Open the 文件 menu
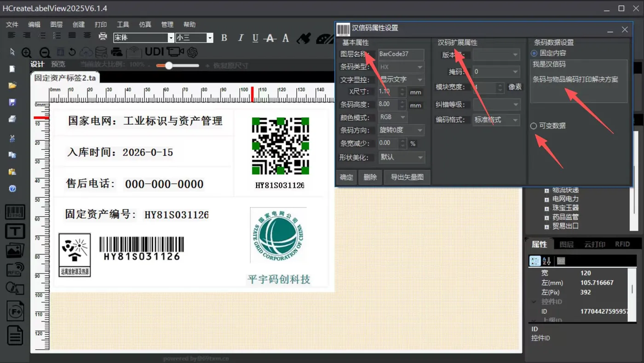The height and width of the screenshot is (363, 644). [12, 24]
